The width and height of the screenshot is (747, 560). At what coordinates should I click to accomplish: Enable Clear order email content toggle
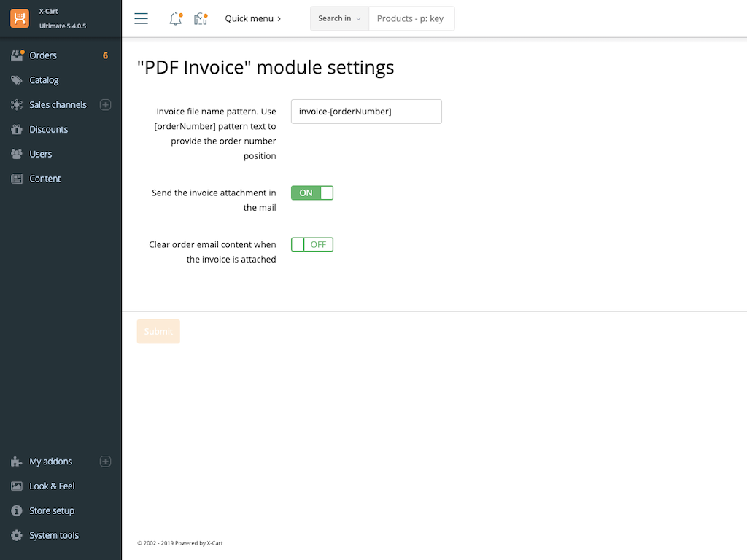[x=312, y=245]
